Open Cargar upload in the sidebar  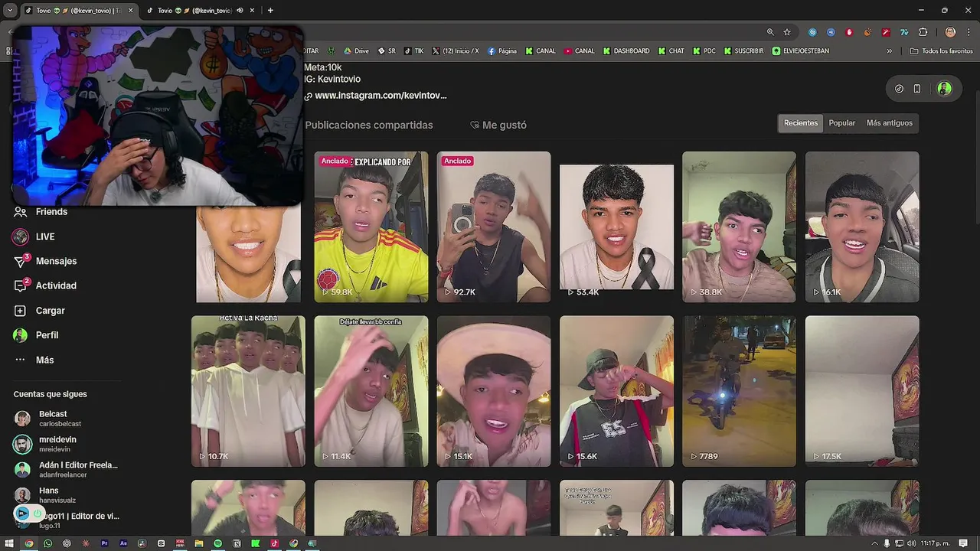(x=40, y=311)
